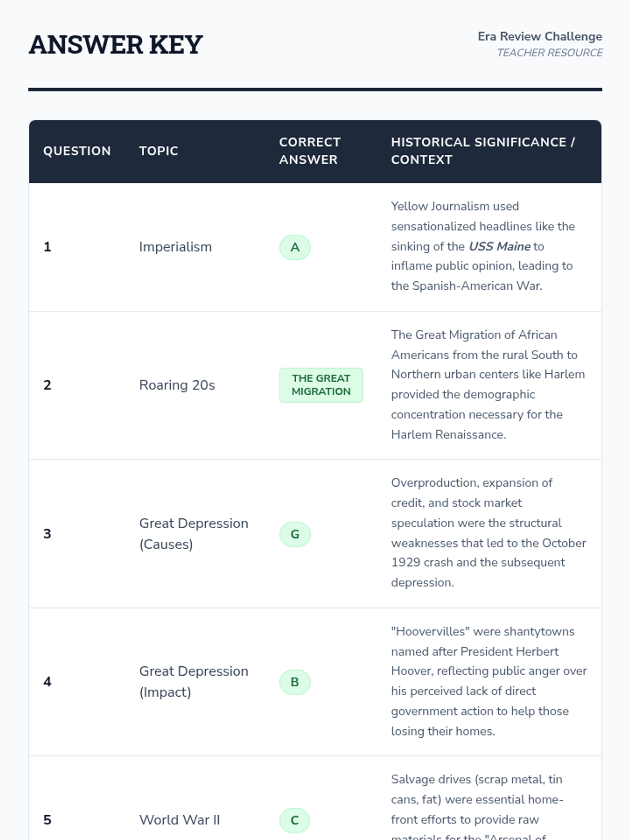Click the TOPIC column header
The height and width of the screenshot is (840, 630).
point(159,151)
